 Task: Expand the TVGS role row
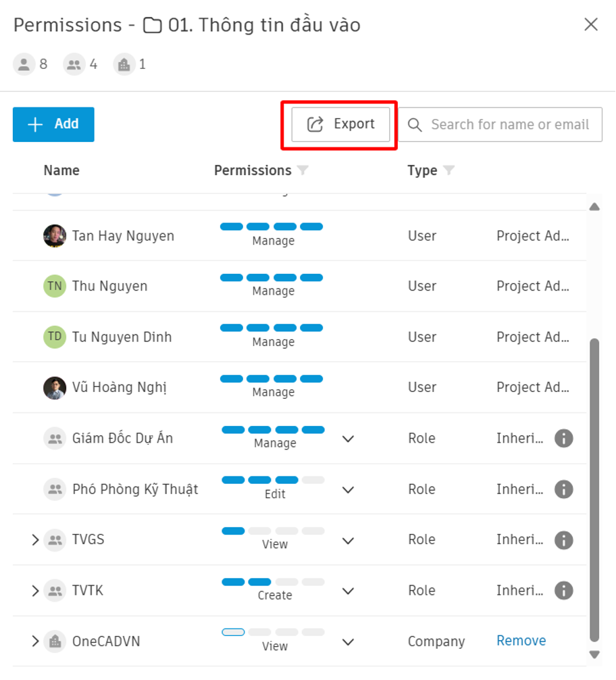(35, 540)
